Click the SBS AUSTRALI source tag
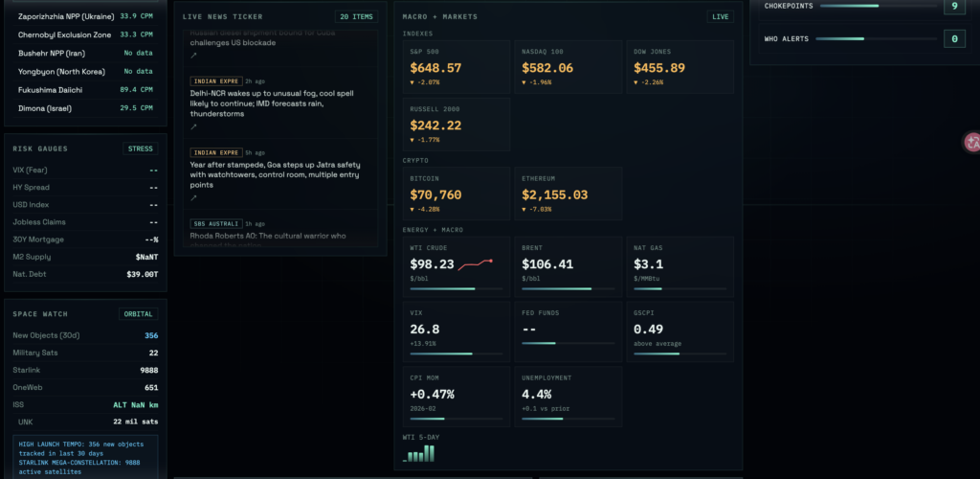 tap(215, 223)
